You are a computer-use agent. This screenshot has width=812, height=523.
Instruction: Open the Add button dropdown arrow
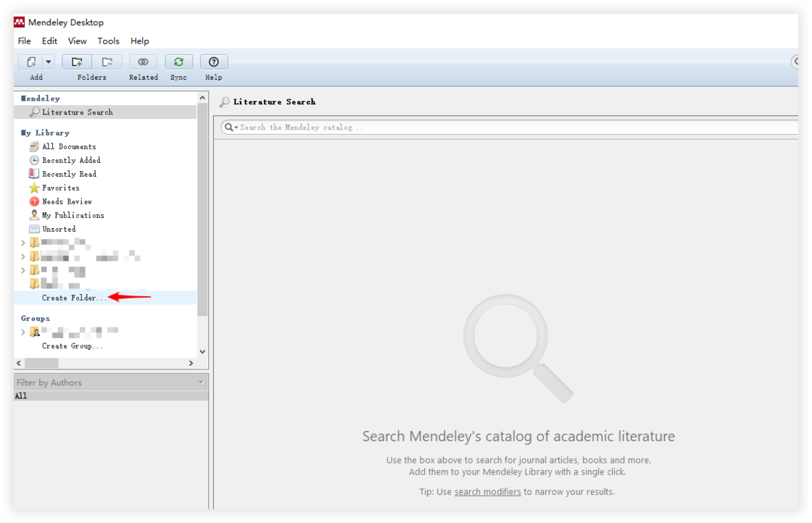pyautogui.click(x=49, y=62)
